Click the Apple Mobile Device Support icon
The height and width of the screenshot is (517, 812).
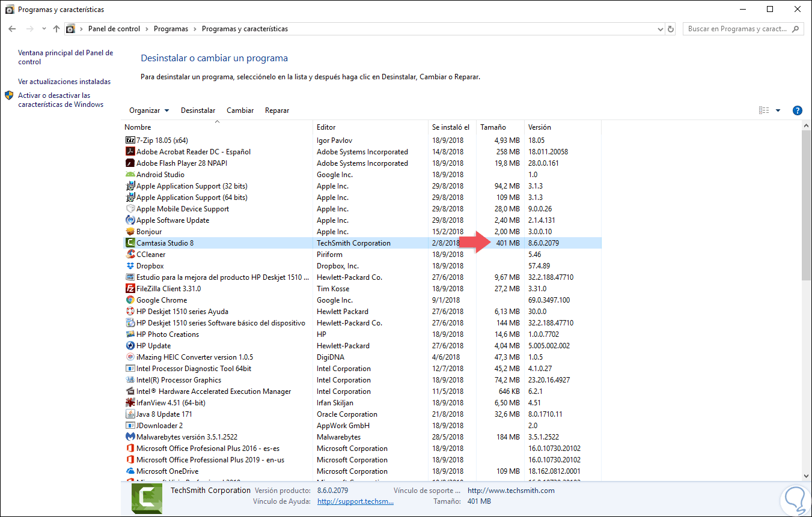[x=130, y=209]
